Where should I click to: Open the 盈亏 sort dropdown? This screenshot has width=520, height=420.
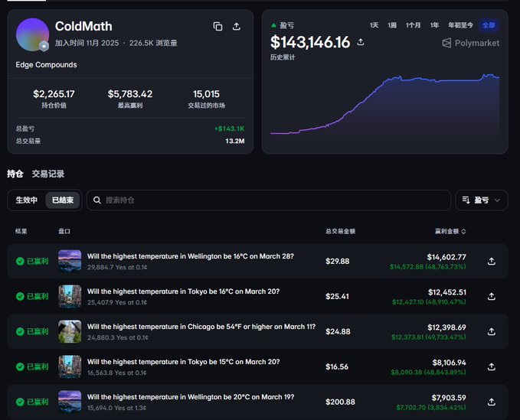point(481,200)
